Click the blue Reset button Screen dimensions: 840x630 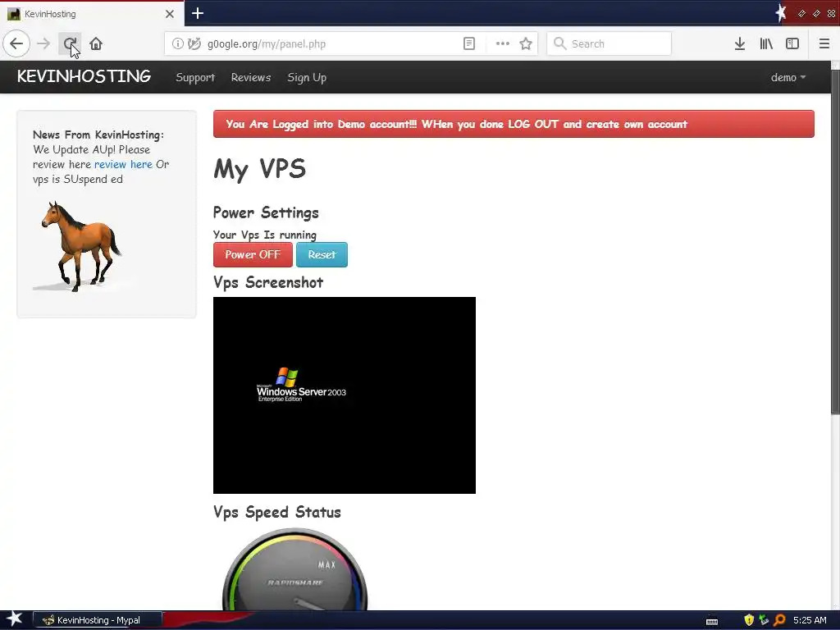click(322, 254)
